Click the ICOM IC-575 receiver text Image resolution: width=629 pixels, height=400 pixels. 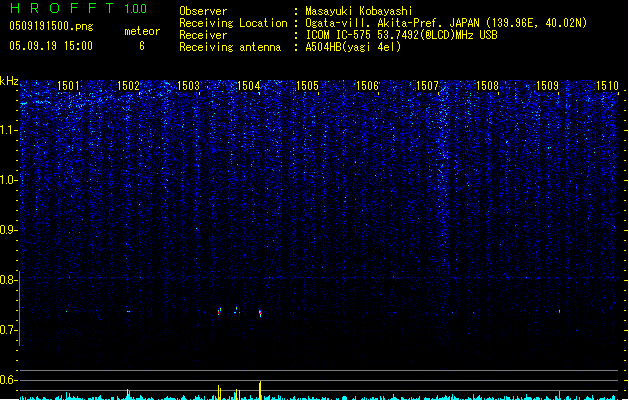tap(401, 35)
